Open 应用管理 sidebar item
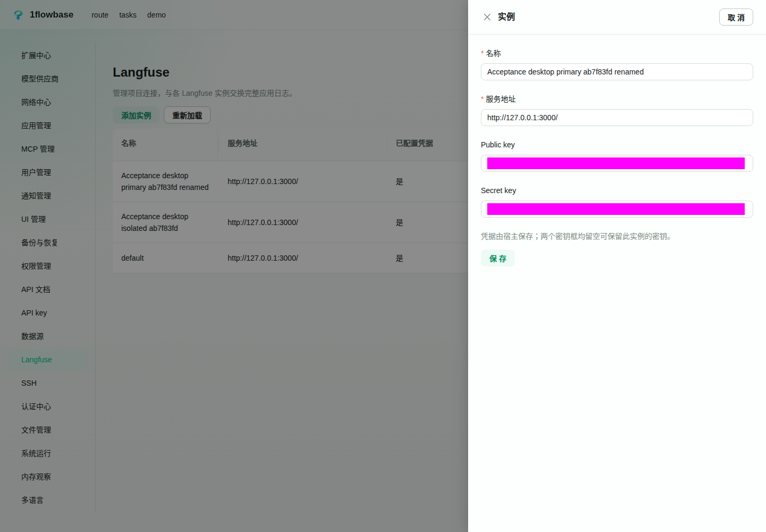This screenshot has height=532, width=766. (x=48, y=126)
